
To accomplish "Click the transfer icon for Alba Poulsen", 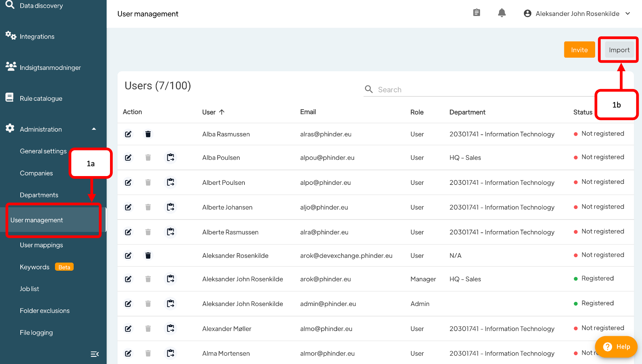I will (170, 157).
